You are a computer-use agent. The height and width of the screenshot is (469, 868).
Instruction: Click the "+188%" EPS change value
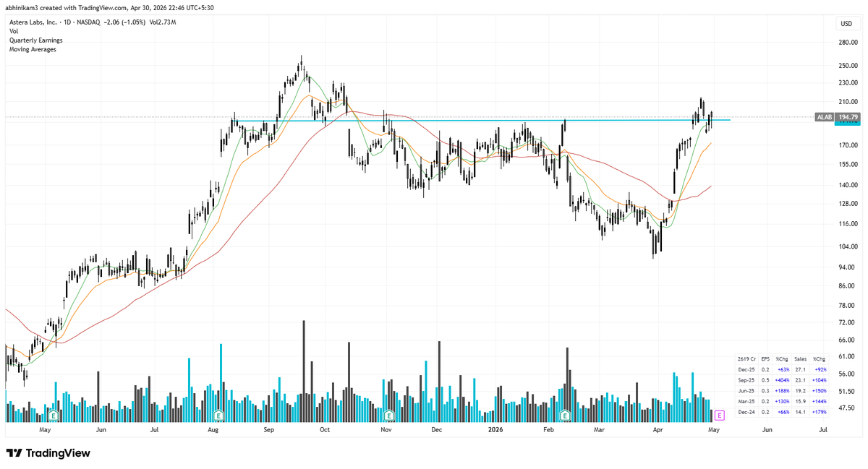[781, 390]
